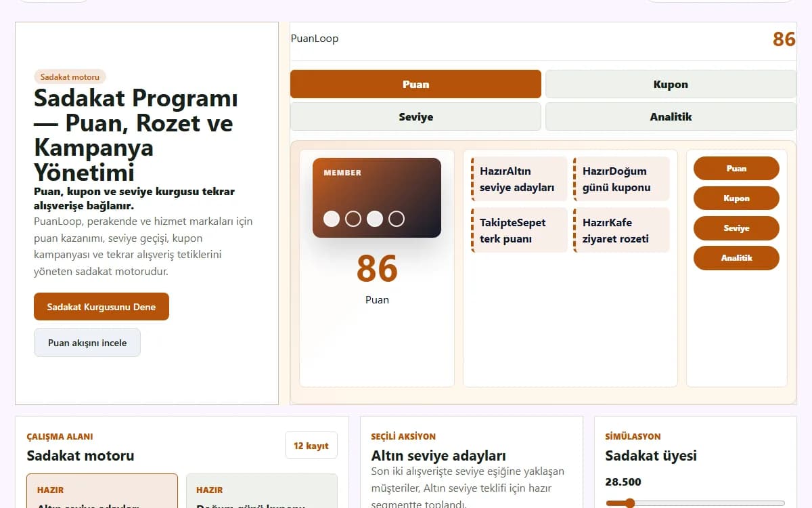Click the 12 kayıt badge
812x508 pixels.
pos(311,446)
